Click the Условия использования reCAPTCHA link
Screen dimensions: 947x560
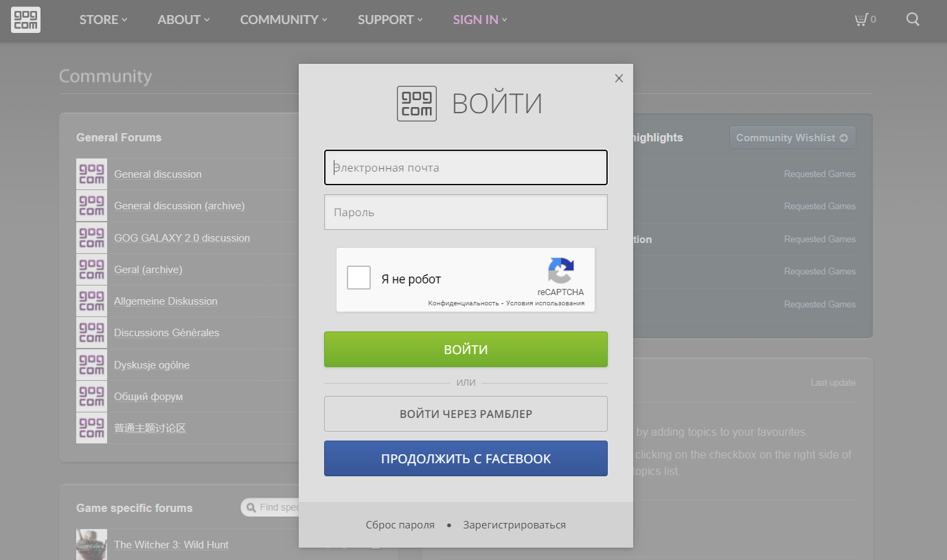coord(545,303)
